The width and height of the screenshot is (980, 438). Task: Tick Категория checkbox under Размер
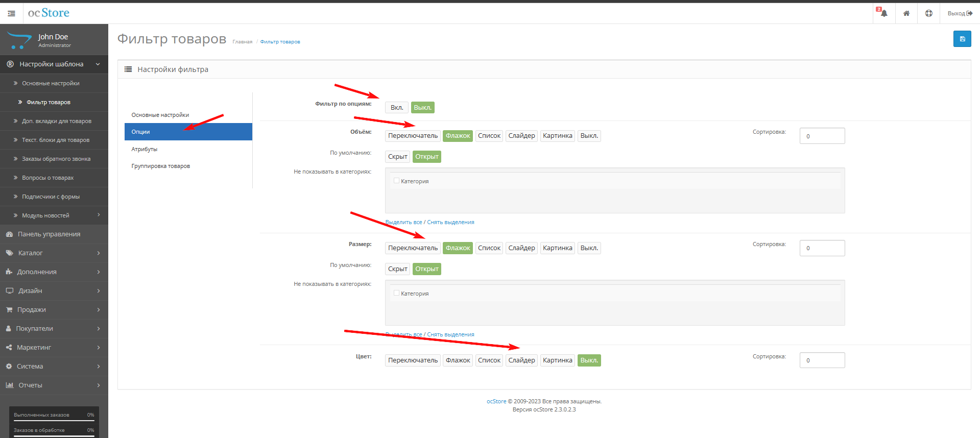click(x=396, y=293)
